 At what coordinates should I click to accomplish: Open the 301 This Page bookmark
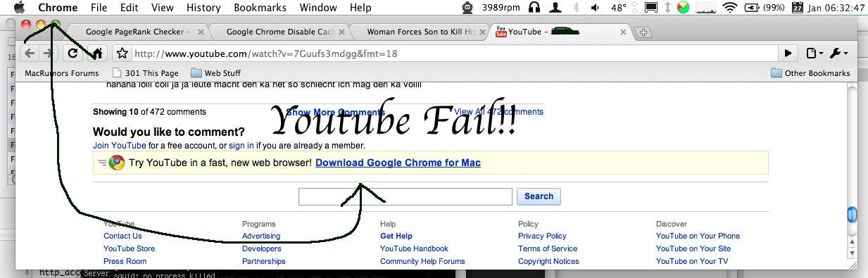(x=145, y=73)
